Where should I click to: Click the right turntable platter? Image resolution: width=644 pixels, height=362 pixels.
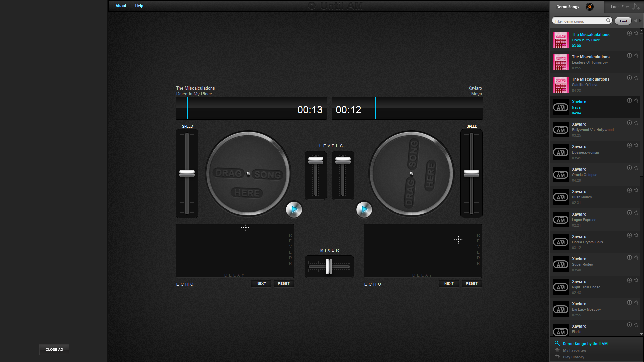pos(411,174)
